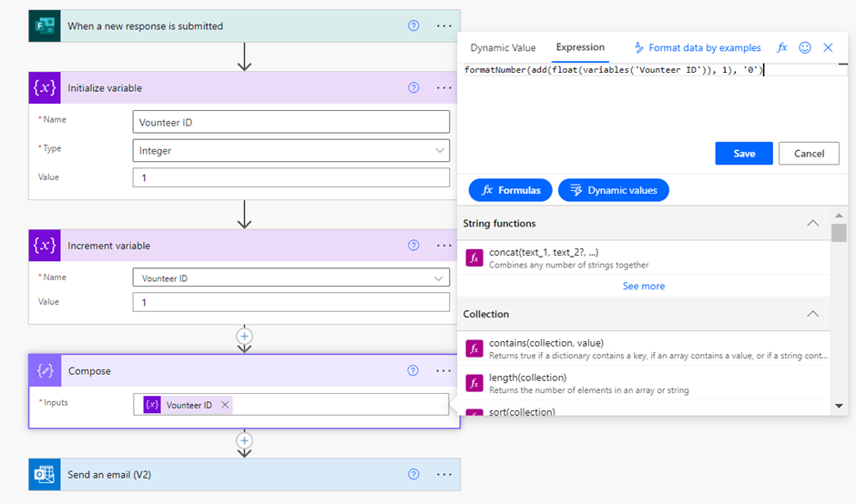
Task: Open the Name dropdown in Increment variable
Action: [x=291, y=278]
